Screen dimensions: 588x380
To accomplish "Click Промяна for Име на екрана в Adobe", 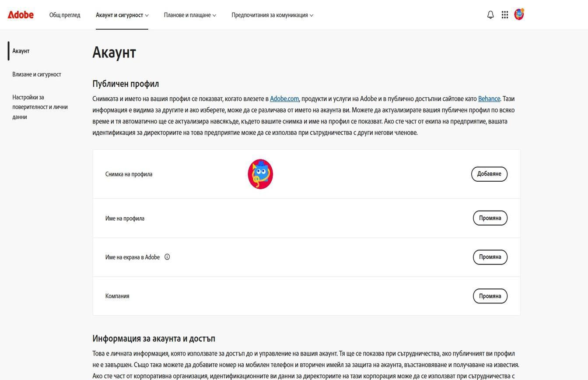I will coord(490,257).
